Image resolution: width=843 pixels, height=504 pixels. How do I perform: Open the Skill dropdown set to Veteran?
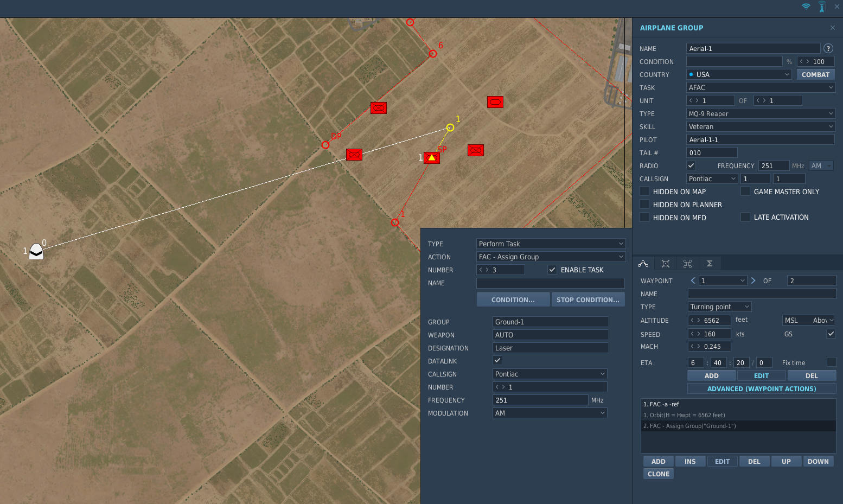(x=761, y=126)
